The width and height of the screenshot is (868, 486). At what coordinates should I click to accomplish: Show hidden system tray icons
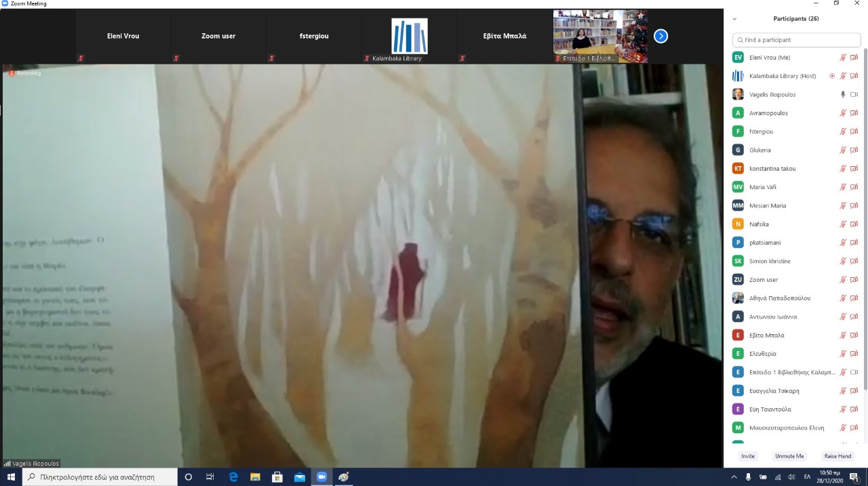click(x=734, y=477)
